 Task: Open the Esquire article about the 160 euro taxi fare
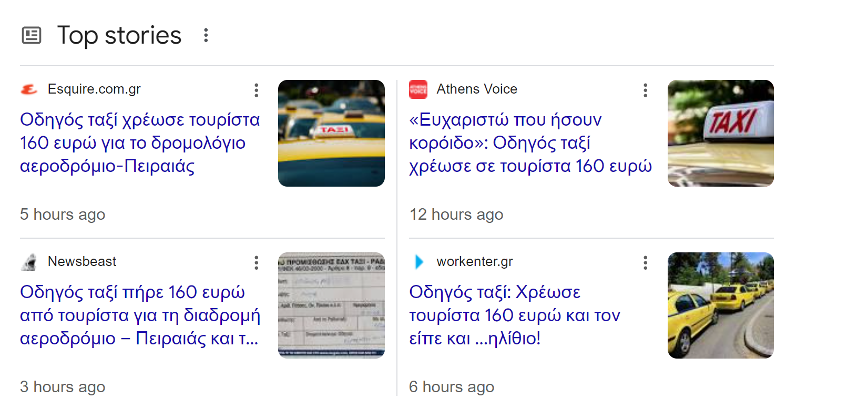(x=139, y=142)
